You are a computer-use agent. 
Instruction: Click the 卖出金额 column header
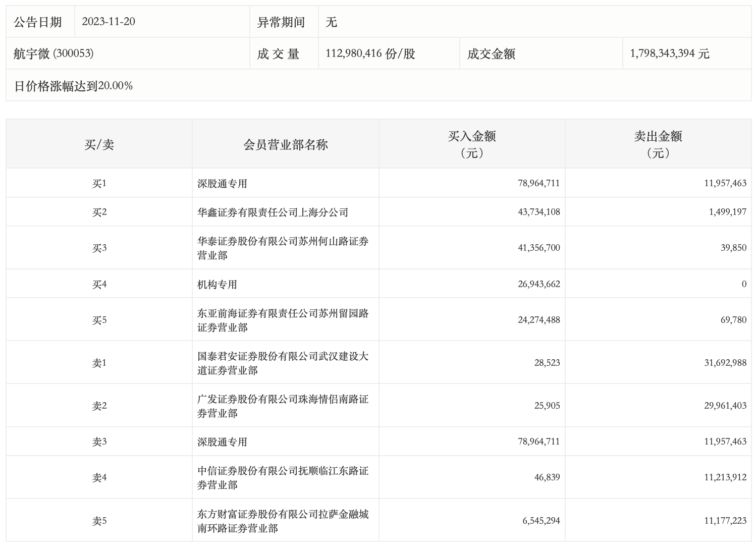coord(658,144)
